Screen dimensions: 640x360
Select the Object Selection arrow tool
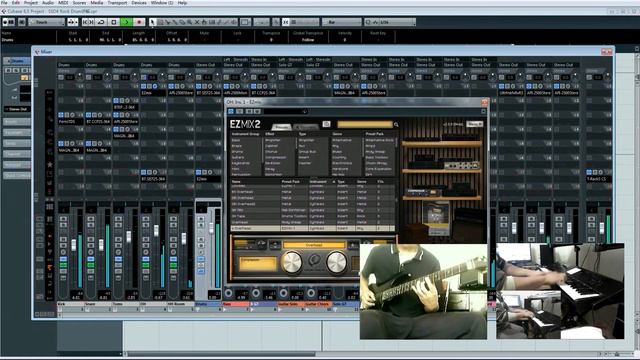click(152, 22)
